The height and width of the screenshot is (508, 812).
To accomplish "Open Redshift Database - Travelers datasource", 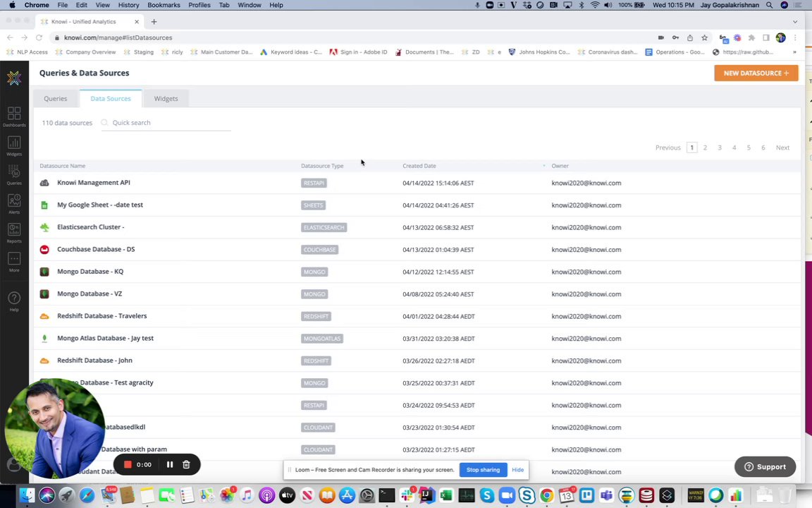I will coord(102,315).
